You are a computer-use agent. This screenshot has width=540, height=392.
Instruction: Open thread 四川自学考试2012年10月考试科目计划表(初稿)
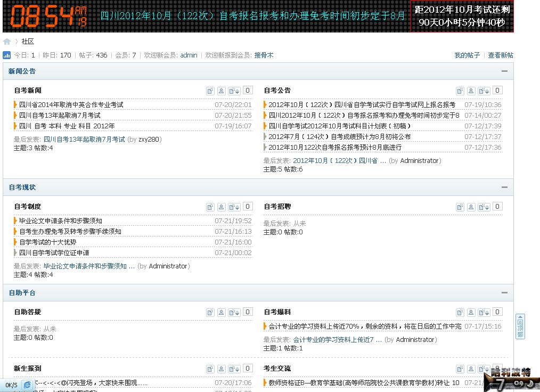[x=340, y=126]
